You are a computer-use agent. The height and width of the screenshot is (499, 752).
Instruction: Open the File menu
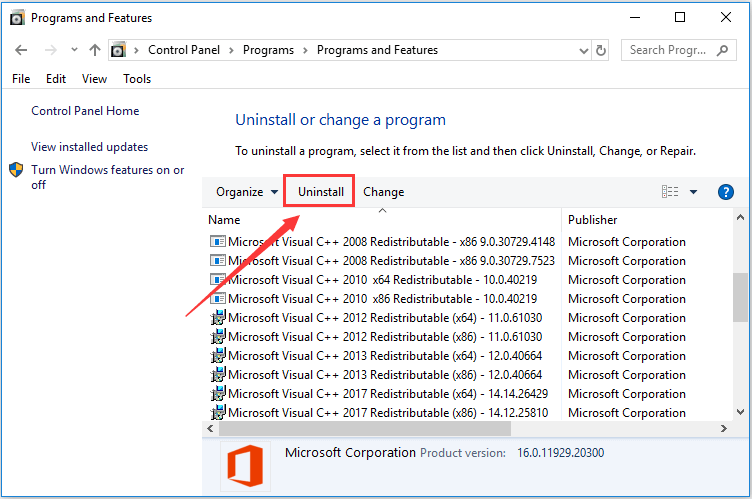[21, 79]
